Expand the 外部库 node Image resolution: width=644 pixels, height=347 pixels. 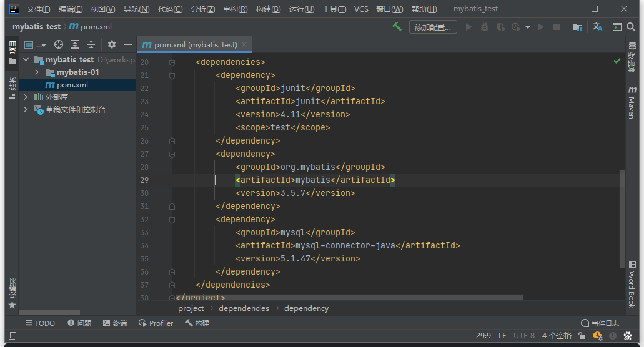tap(26, 97)
